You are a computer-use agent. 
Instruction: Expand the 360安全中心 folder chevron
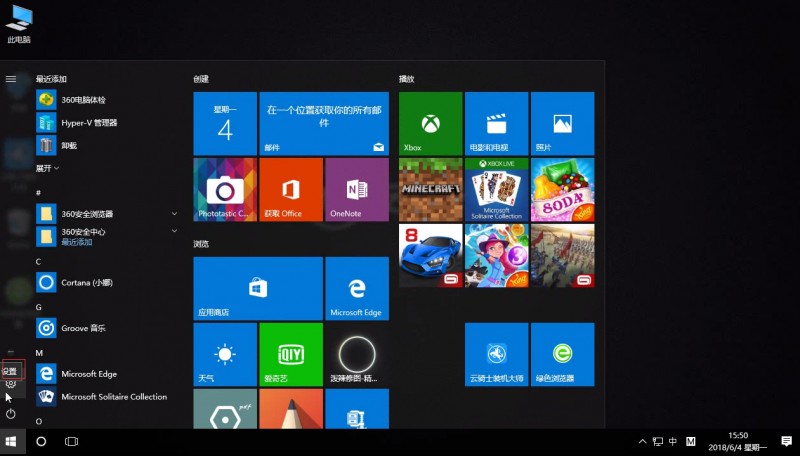pos(174,231)
